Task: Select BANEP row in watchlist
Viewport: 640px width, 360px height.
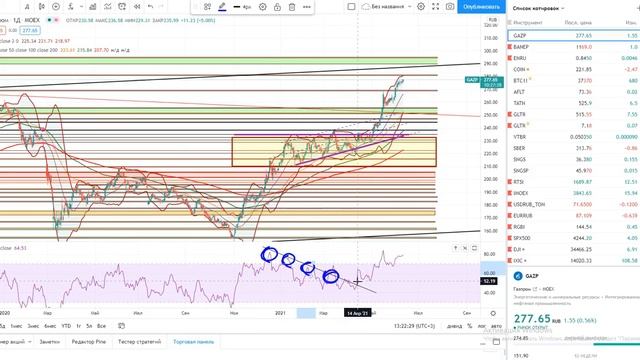Action: 573,47
